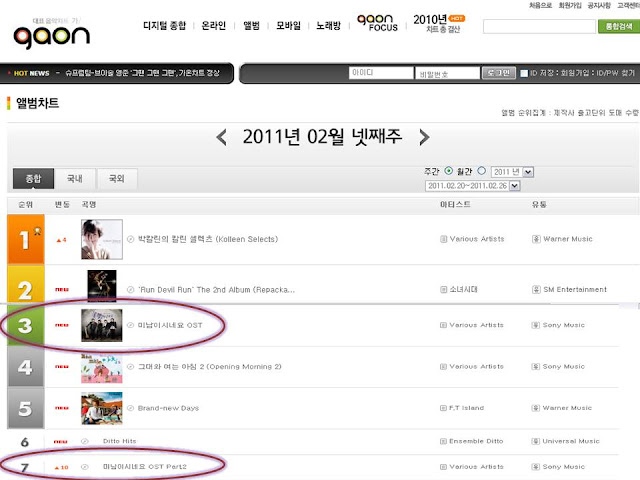Open the gaon FOCUS section logo
640x480 pixels.
[377, 23]
